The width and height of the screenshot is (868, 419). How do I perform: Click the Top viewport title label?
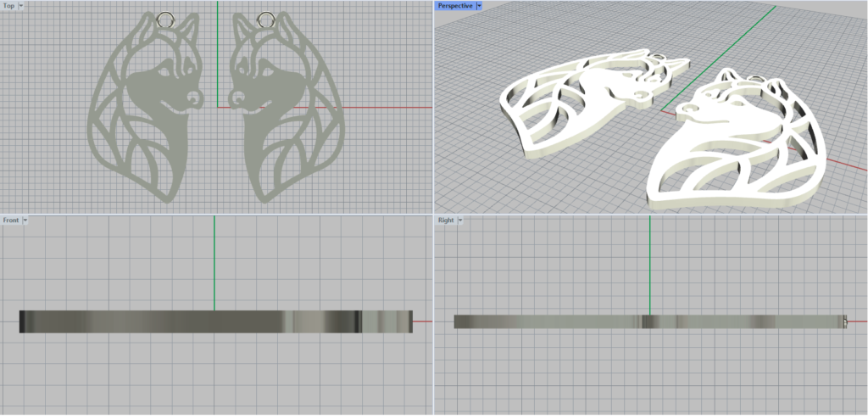point(8,6)
